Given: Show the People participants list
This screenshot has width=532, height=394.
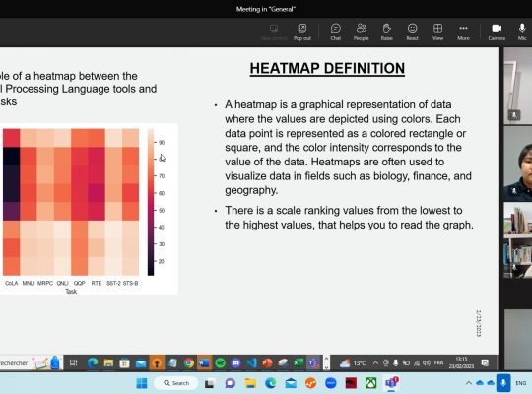Looking at the screenshot, I should point(361,33).
